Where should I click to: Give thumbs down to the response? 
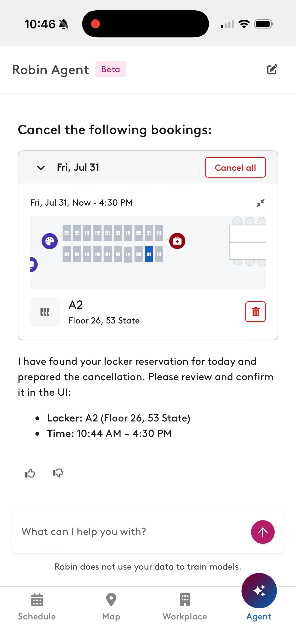coord(58,473)
